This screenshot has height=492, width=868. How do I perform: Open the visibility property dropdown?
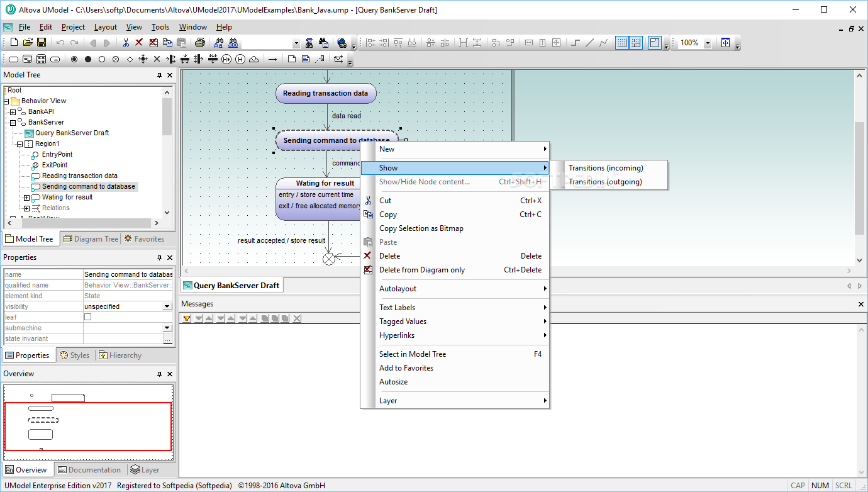tap(167, 306)
